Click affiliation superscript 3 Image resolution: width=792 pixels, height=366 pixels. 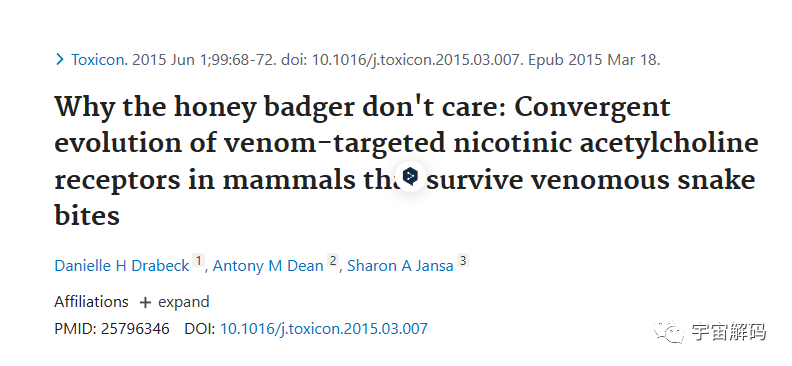click(463, 261)
